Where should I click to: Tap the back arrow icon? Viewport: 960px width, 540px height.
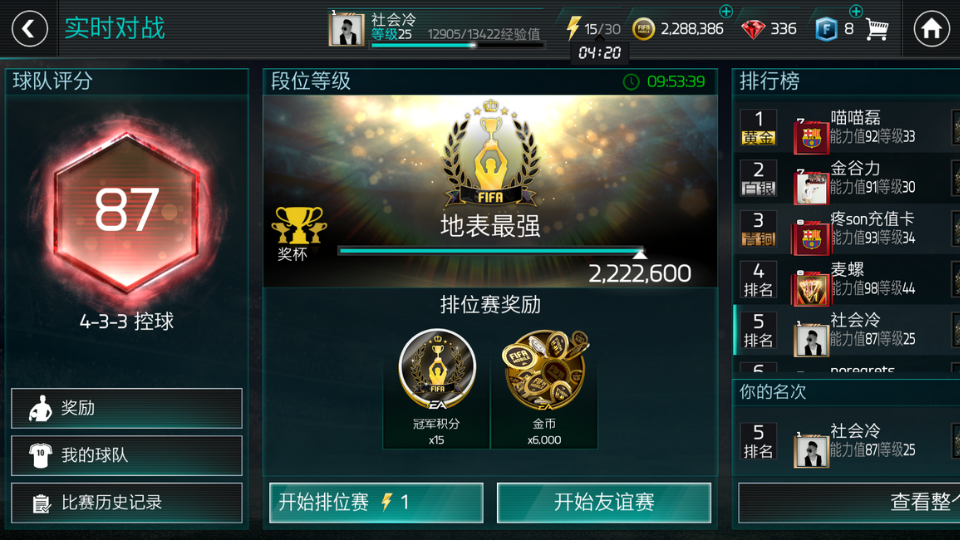(29, 29)
